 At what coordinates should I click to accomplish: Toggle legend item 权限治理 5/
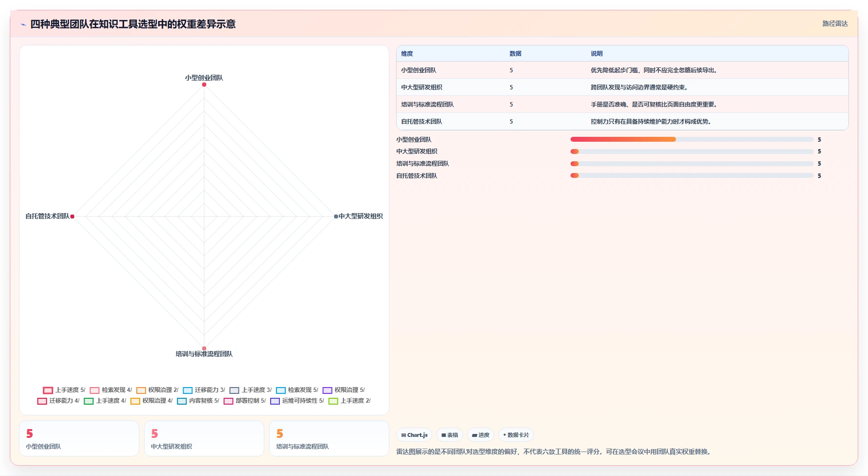click(x=343, y=390)
